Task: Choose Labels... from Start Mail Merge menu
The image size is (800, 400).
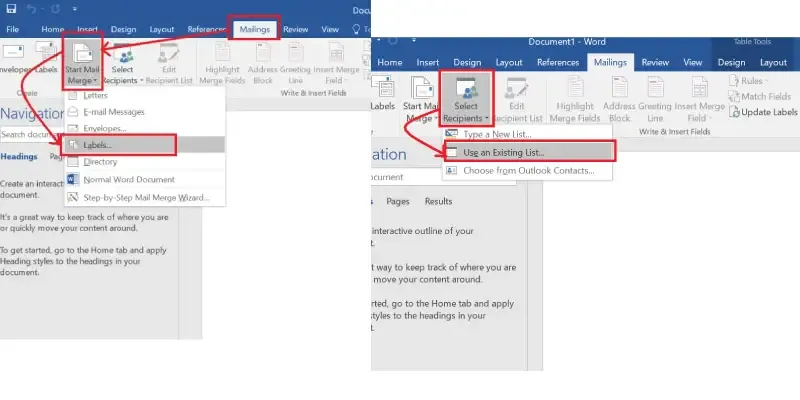Action: click(x=145, y=145)
